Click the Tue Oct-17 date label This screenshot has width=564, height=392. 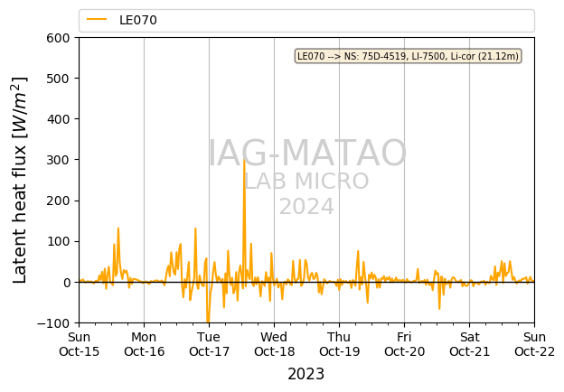tap(209, 344)
